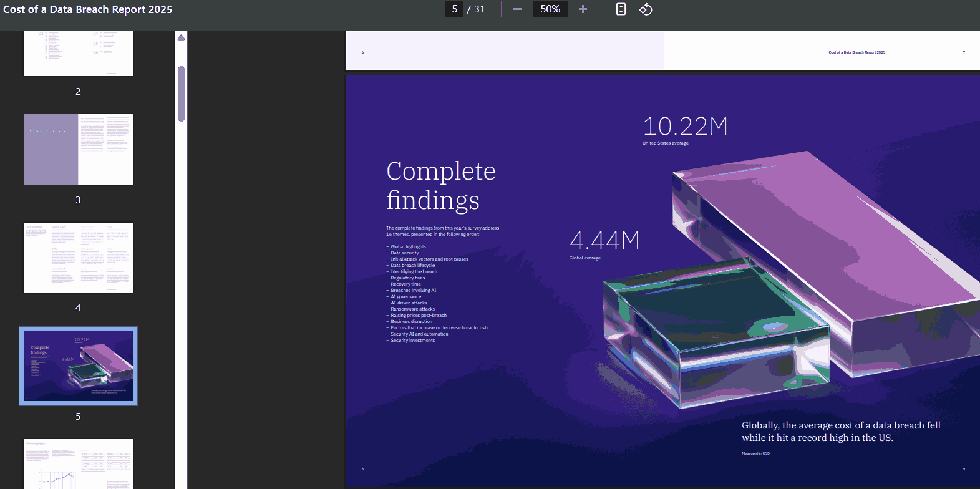The width and height of the screenshot is (980, 489).
Task: Click the 'AI-driven attacks' list item
Action: pos(409,303)
